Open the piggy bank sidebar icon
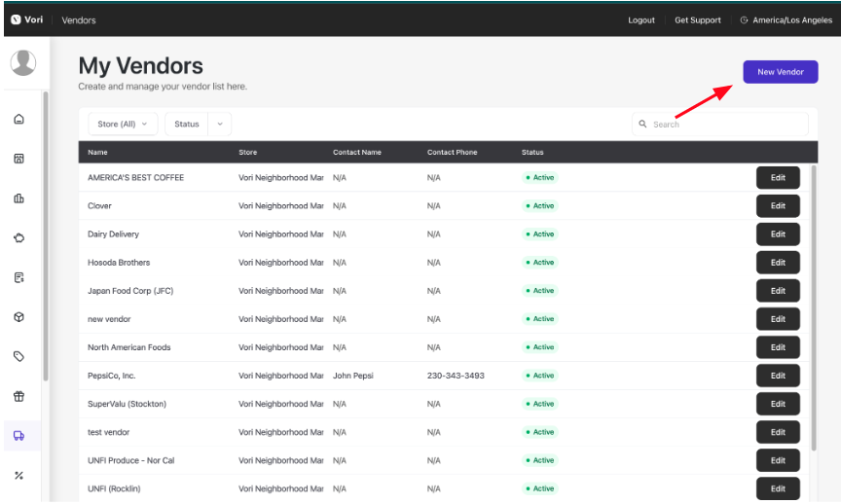 click(x=18, y=238)
